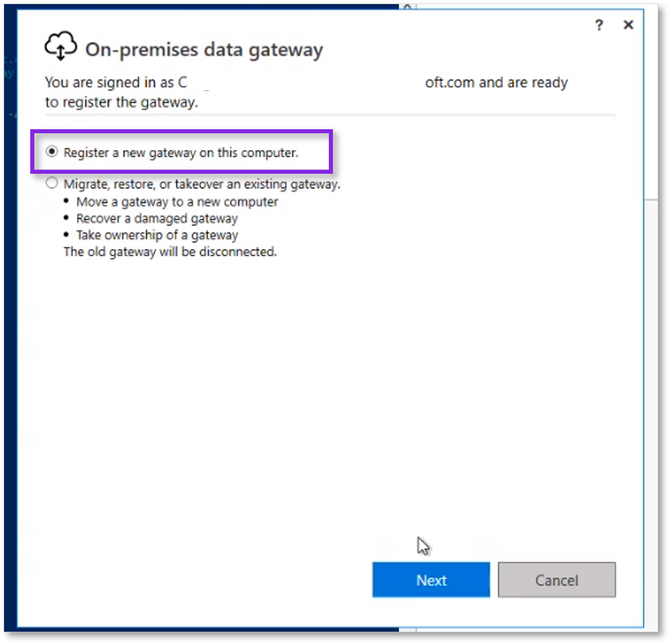The width and height of the screenshot is (670, 644).
Task: Click the scrollbar up arrow behind the dialog
Action: 408,6
